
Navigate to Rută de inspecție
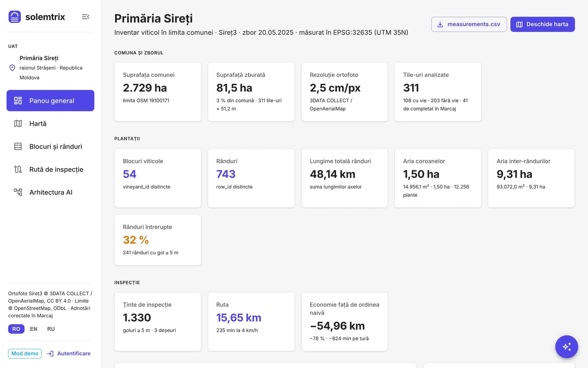50,169
